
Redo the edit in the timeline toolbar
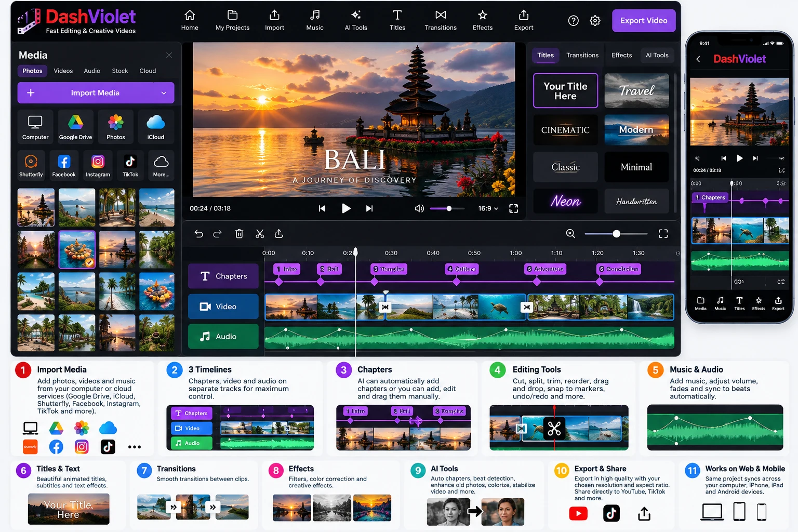[x=218, y=234]
